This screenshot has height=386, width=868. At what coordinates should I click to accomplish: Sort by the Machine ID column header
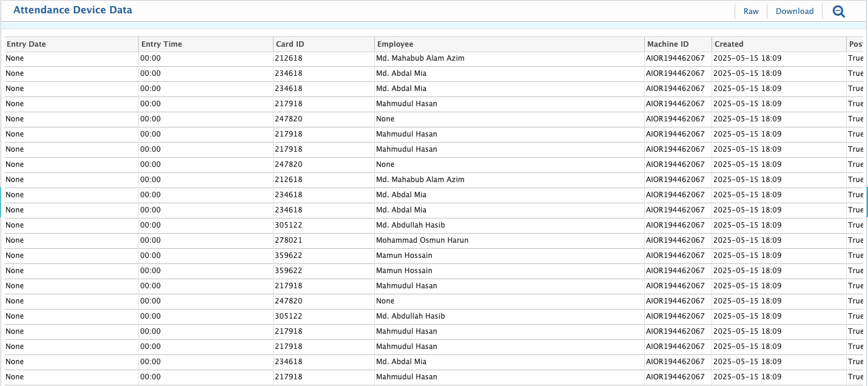(668, 44)
